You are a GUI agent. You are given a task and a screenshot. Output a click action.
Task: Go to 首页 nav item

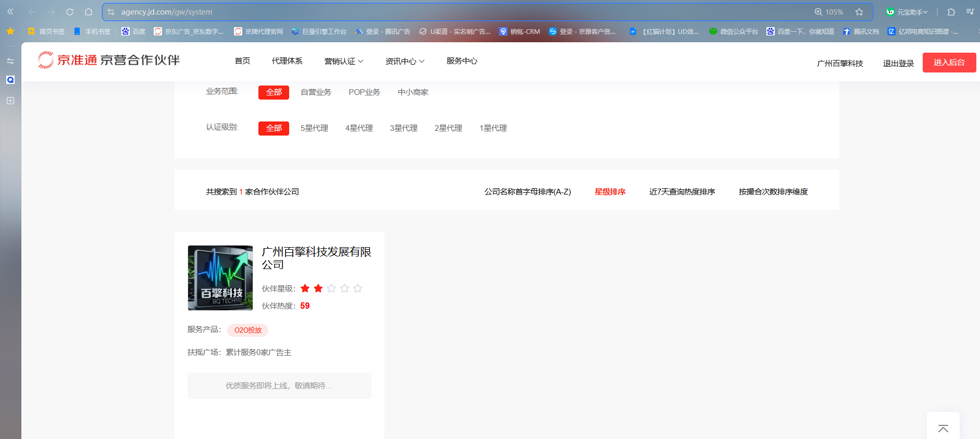[x=242, y=61]
